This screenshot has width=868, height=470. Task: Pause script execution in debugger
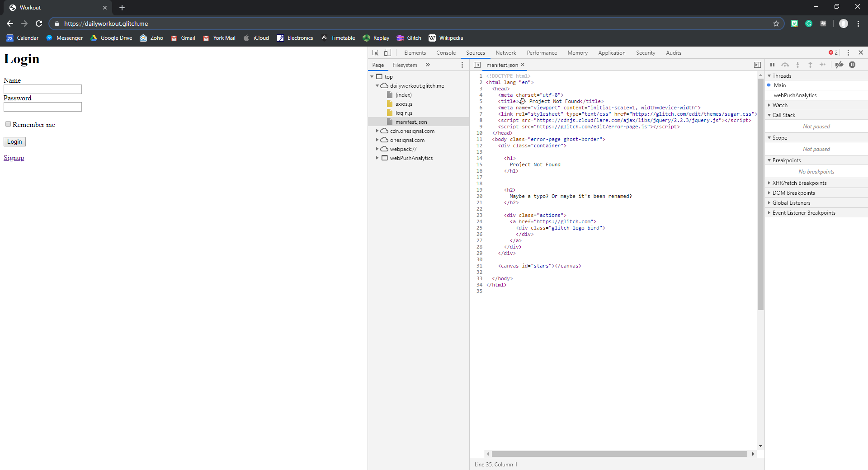[x=772, y=65]
